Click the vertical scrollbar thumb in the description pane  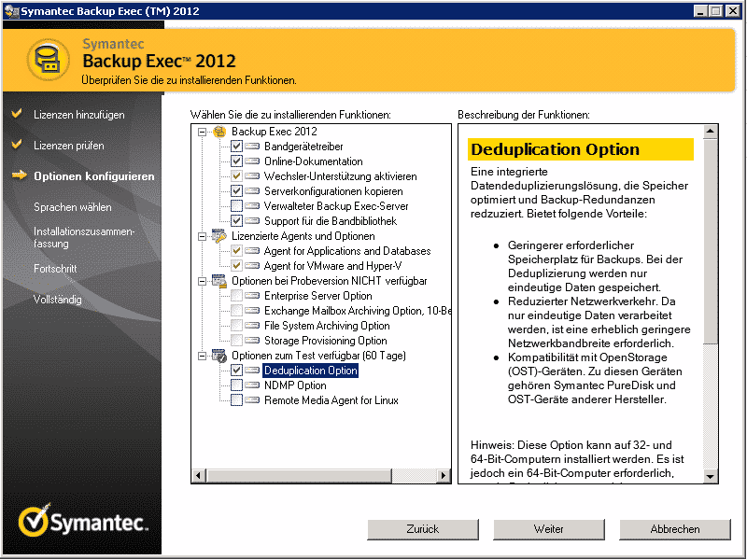710,241
